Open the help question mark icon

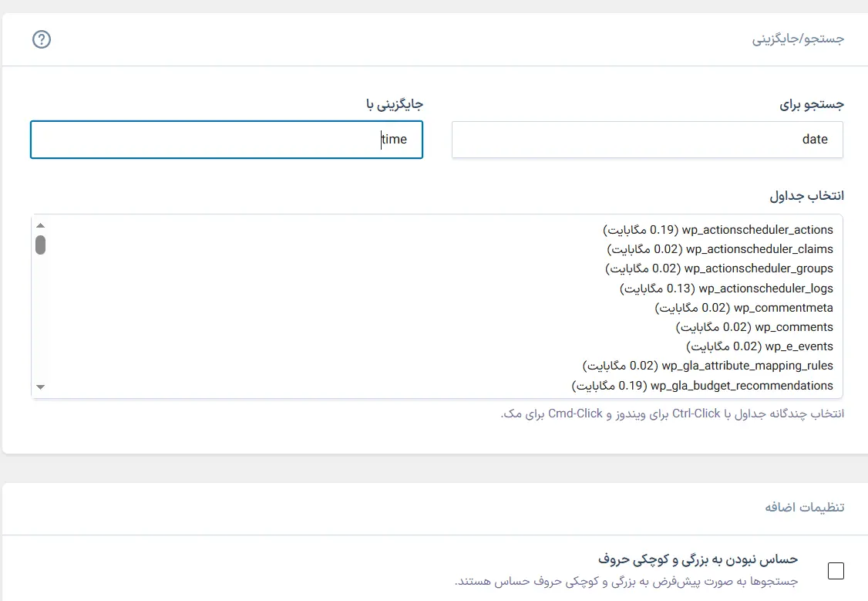pos(42,39)
